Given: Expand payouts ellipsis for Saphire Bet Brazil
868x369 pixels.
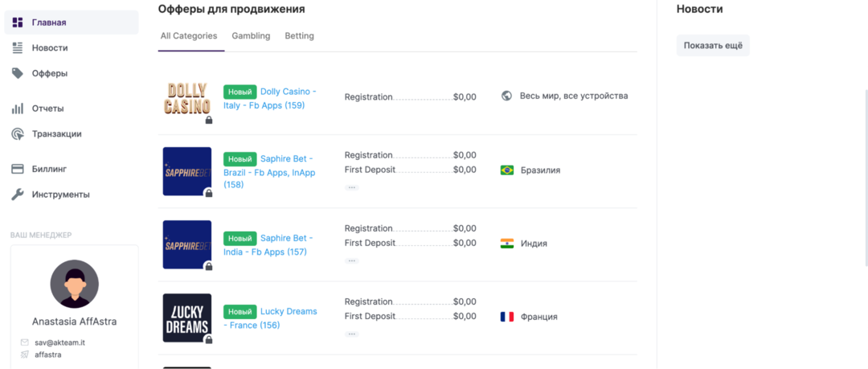Looking at the screenshot, I should pyautogui.click(x=352, y=187).
